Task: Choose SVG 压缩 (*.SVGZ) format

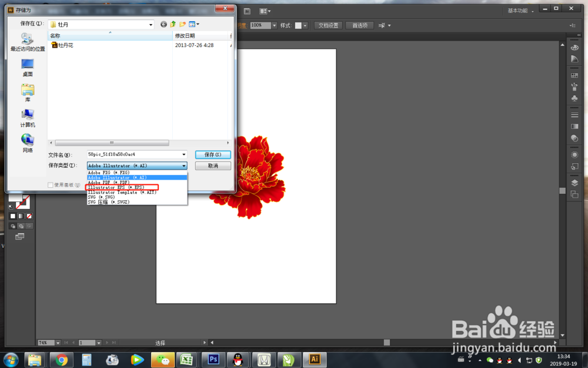Action: (x=137, y=202)
